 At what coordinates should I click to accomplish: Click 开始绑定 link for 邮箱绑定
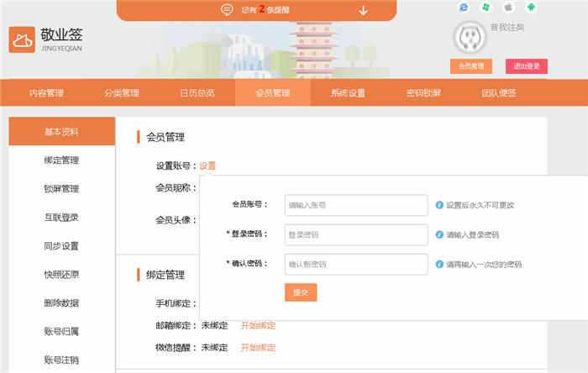tap(258, 325)
